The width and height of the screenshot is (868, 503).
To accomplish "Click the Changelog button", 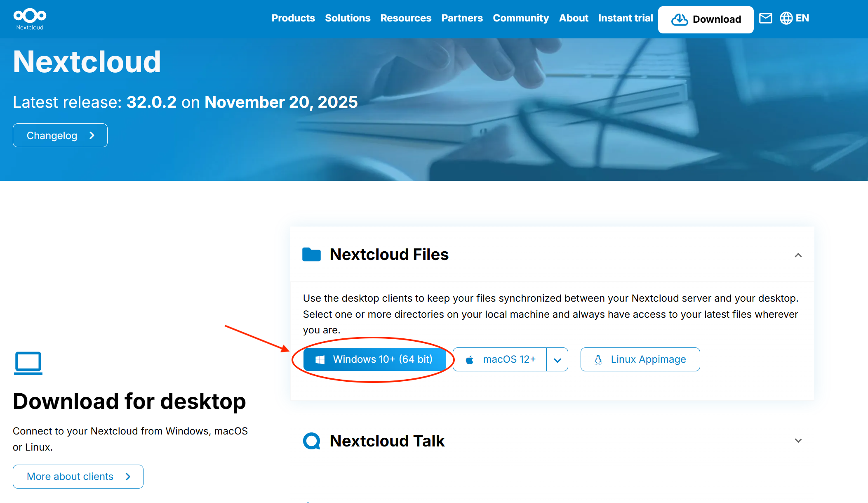I will (60, 135).
